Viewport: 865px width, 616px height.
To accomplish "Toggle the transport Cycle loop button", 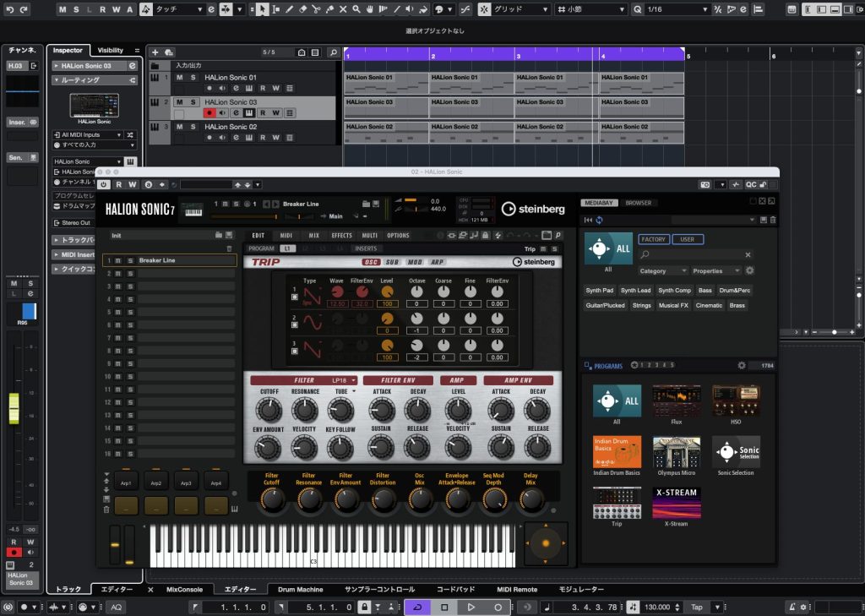I will pyautogui.click(x=417, y=607).
